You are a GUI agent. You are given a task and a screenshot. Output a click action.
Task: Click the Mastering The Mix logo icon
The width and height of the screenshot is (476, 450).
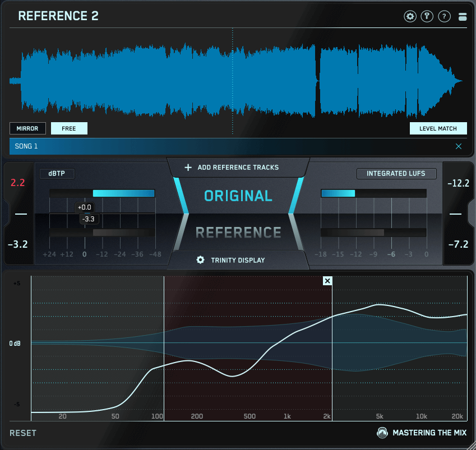point(382,433)
